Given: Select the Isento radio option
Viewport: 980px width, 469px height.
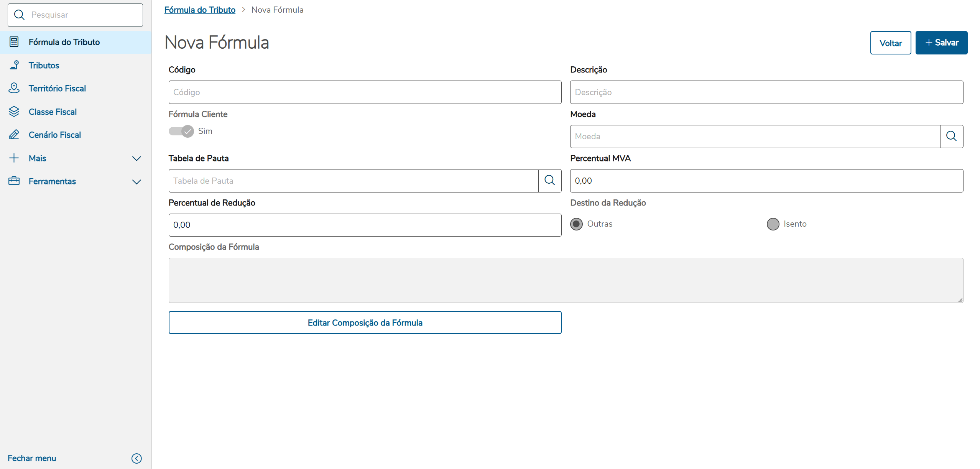Looking at the screenshot, I should point(773,224).
